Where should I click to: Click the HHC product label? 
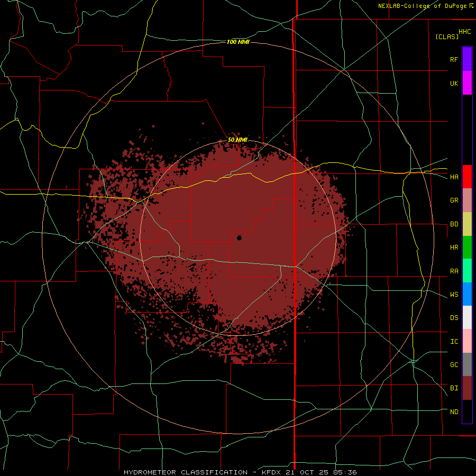pos(465,32)
